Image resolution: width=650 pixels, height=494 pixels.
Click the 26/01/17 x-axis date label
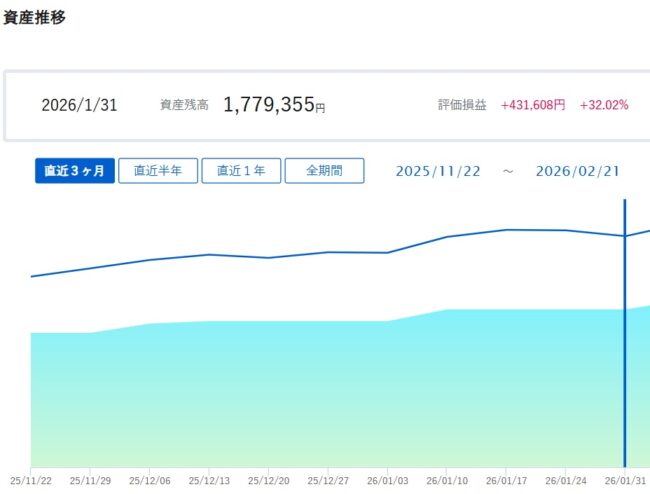[x=506, y=479]
